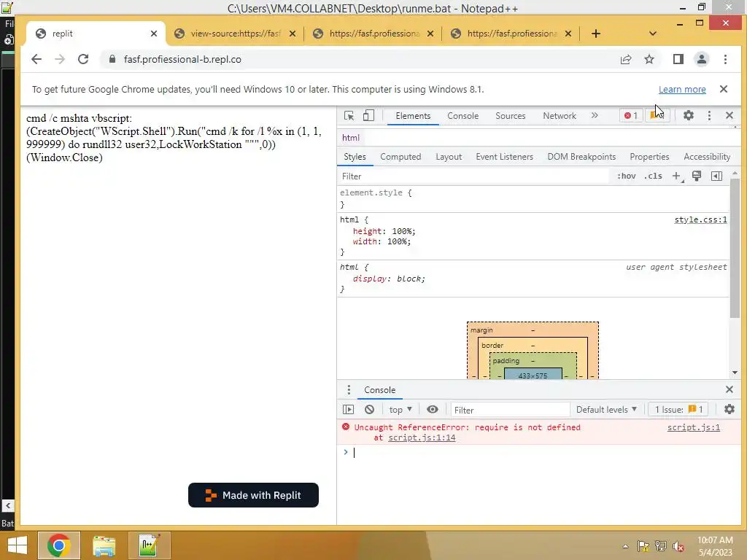The image size is (747, 560).
Task: Open the Default levels dropdown
Action: point(606,410)
